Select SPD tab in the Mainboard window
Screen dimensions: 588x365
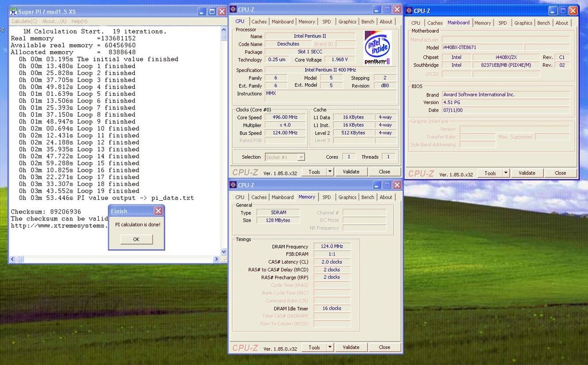click(502, 23)
